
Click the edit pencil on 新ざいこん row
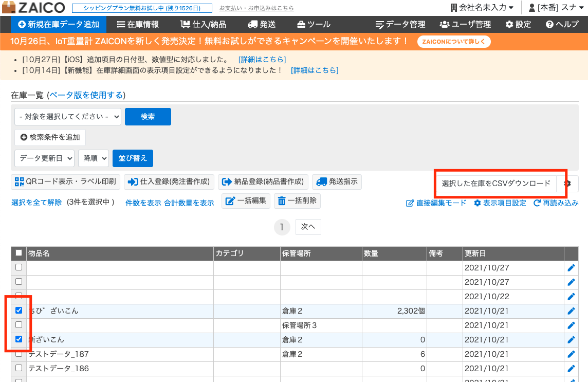[571, 339]
